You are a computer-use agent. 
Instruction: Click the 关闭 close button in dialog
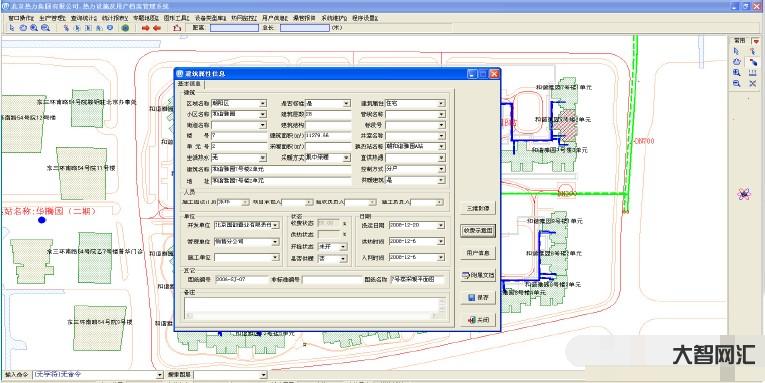[x=478, y=320]
